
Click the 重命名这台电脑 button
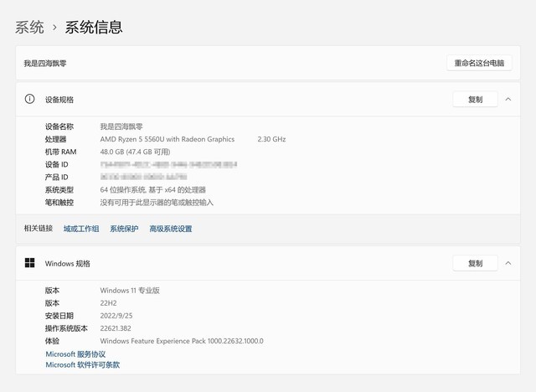(479, 63)
